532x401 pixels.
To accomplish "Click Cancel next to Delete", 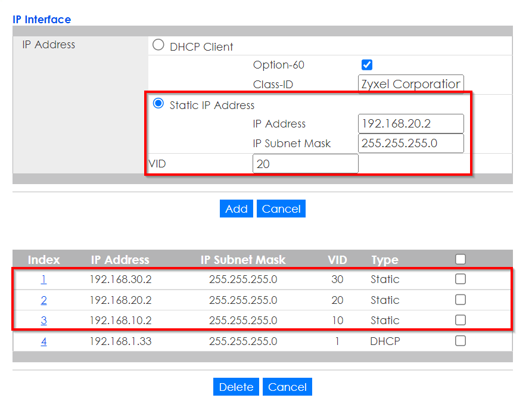I will [287, 387].
